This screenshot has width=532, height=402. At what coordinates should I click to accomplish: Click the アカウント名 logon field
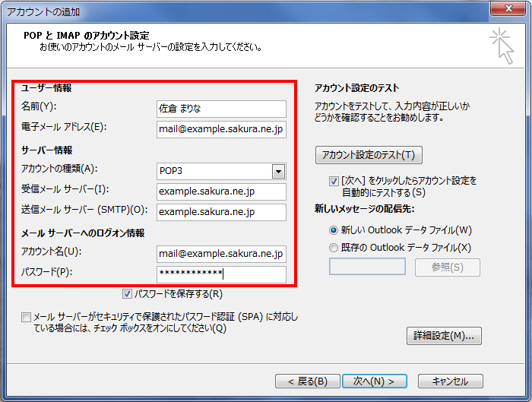click(x=220, y=254)
